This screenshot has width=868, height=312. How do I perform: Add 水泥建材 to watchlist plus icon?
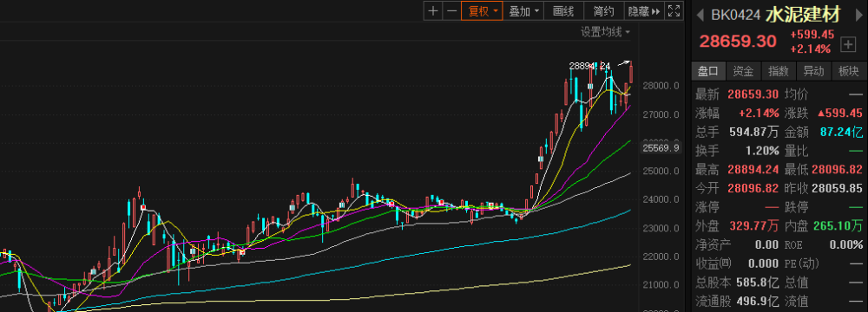pyautogui.click(x=847, y=43)
